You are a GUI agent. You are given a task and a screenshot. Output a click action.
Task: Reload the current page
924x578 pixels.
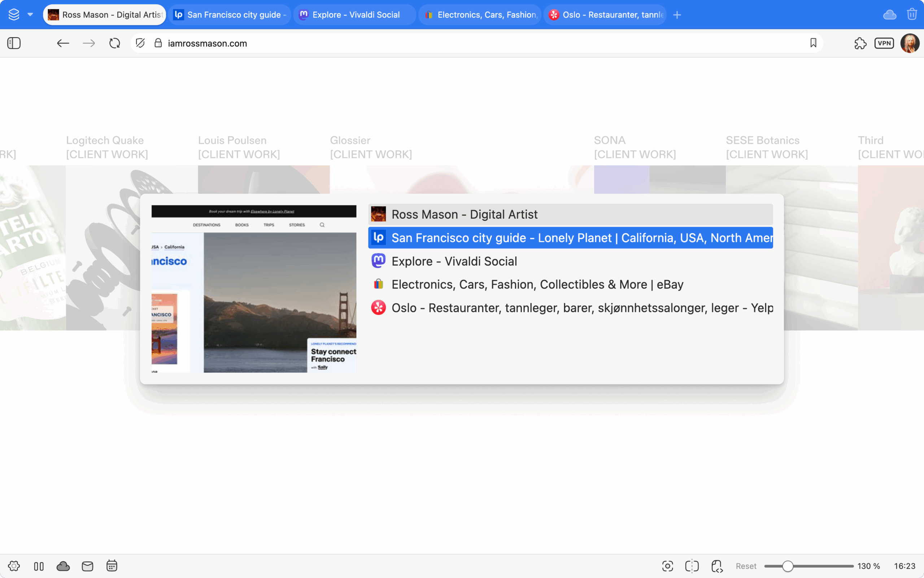[x=114, y=43]
